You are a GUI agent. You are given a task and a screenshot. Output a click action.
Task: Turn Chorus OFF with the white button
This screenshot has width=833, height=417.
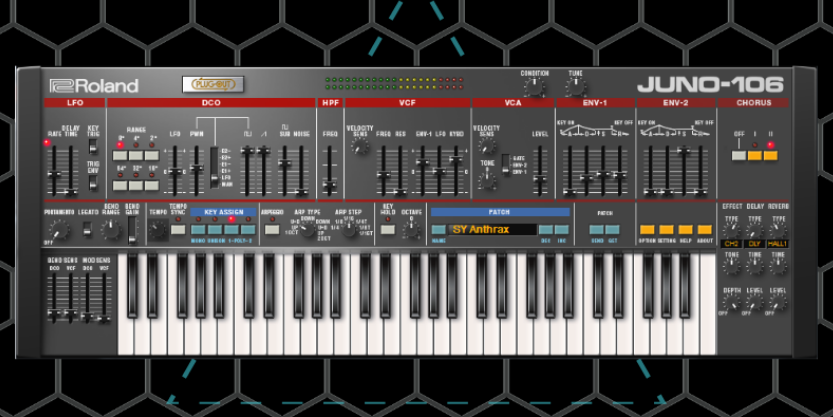[x=738, y=156]
